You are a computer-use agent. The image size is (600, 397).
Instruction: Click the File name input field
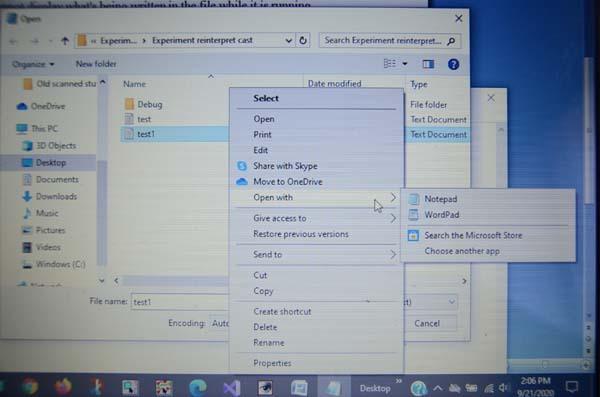coord(180,302)
